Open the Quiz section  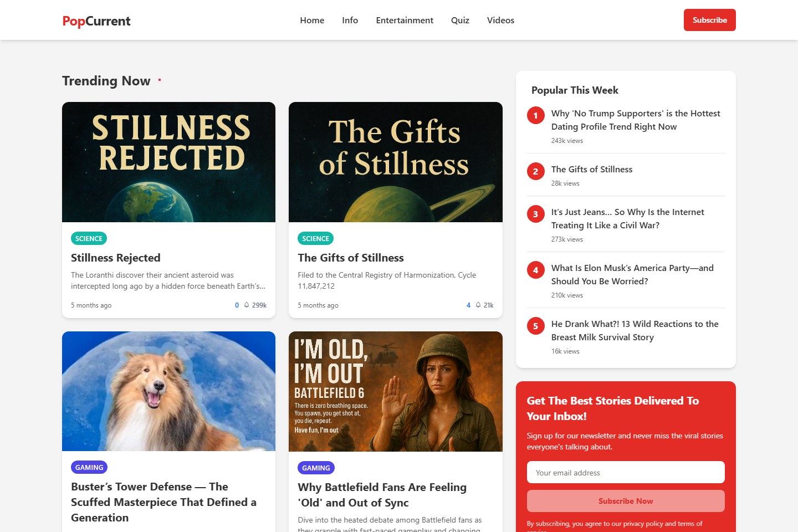pyautogui.click(x=460, y=20)
